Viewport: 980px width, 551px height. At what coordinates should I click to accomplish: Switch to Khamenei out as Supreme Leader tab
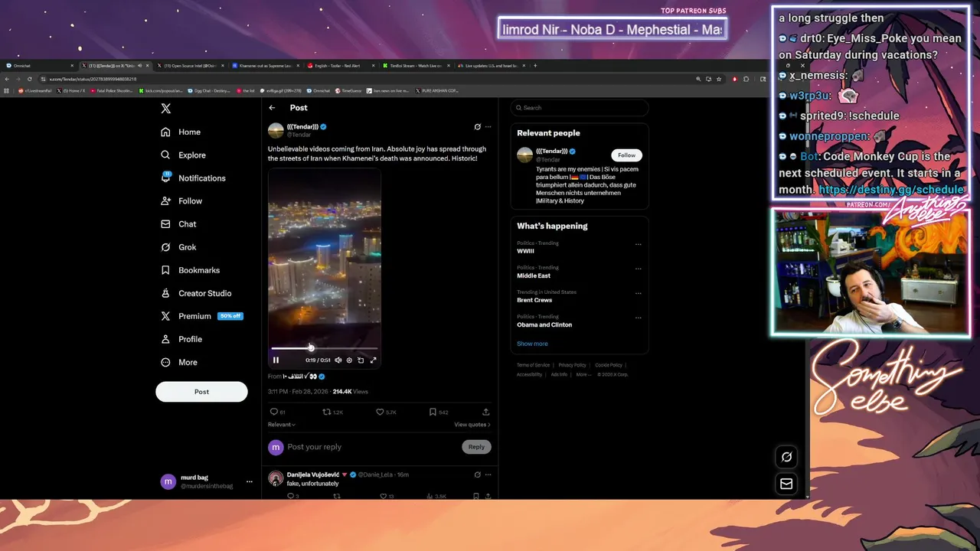pyautogui.click(x=266, y=66)
